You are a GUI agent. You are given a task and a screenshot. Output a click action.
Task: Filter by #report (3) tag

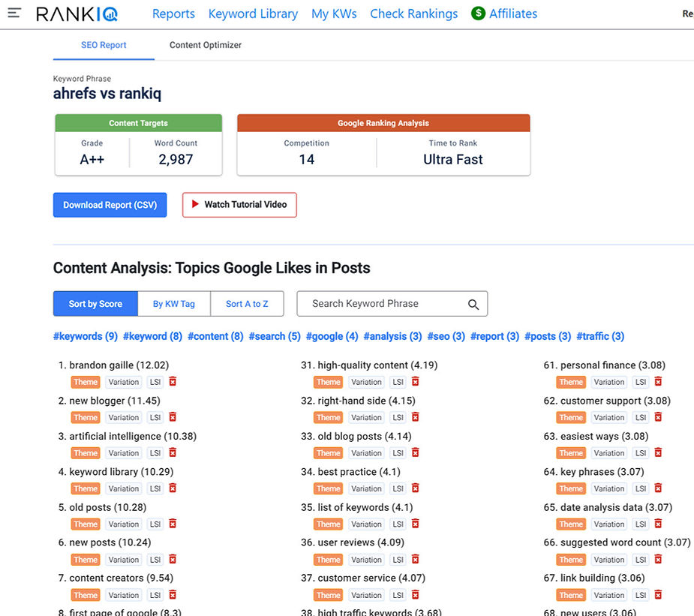495,336
